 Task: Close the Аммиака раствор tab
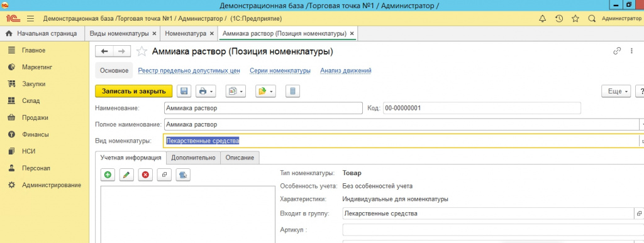(352, 34)
